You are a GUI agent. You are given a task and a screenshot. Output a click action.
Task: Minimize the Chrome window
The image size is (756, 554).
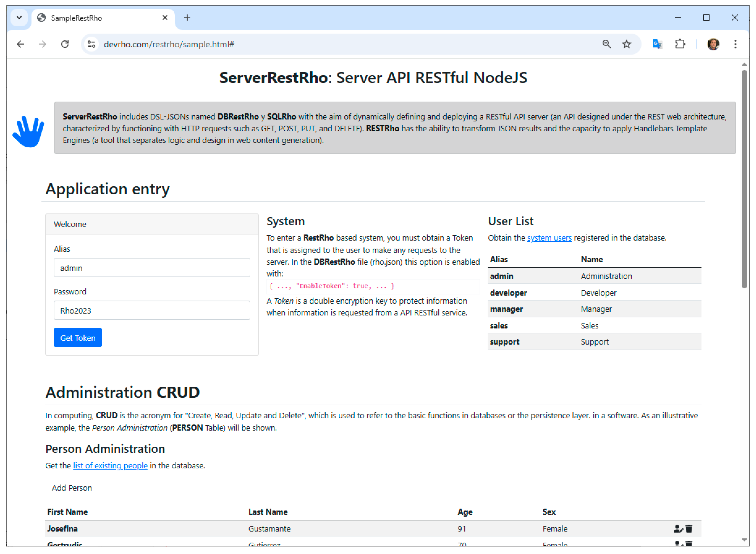pyautogui.click(x=678, y=17)
